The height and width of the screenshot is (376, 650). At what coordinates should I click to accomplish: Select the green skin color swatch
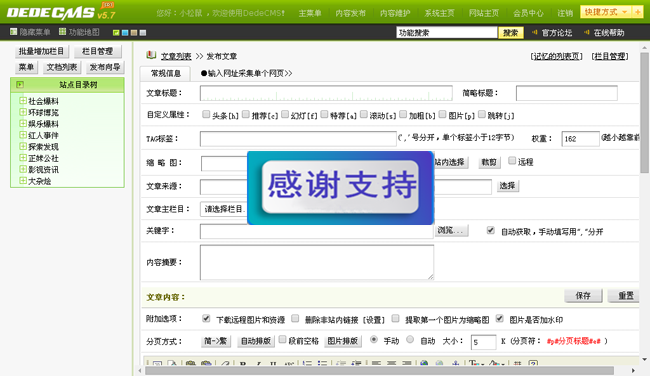pos(116,33)
